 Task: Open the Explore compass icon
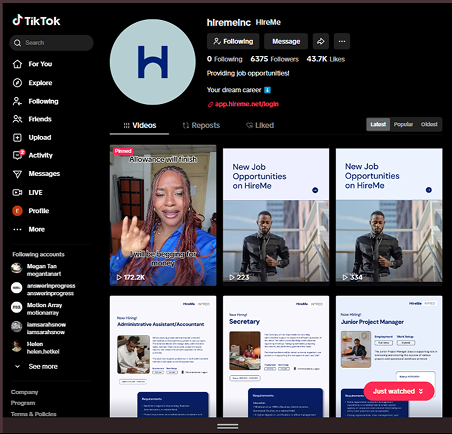point(17,83)
